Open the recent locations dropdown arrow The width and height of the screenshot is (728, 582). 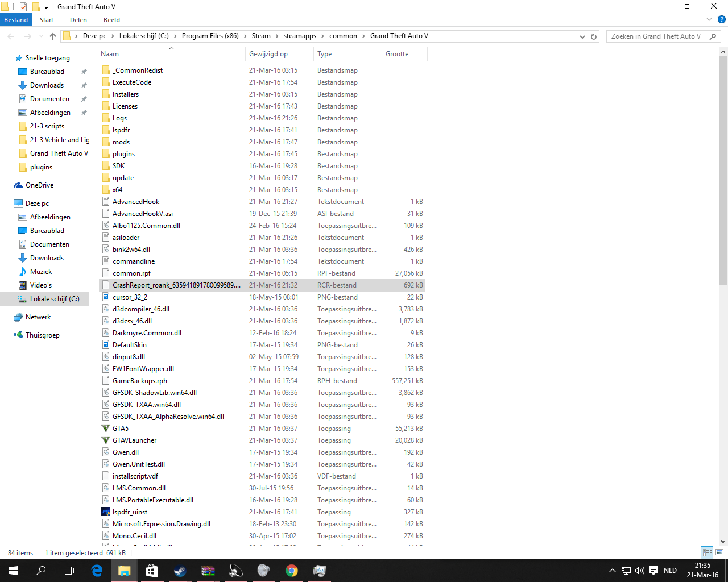[40, 36]
